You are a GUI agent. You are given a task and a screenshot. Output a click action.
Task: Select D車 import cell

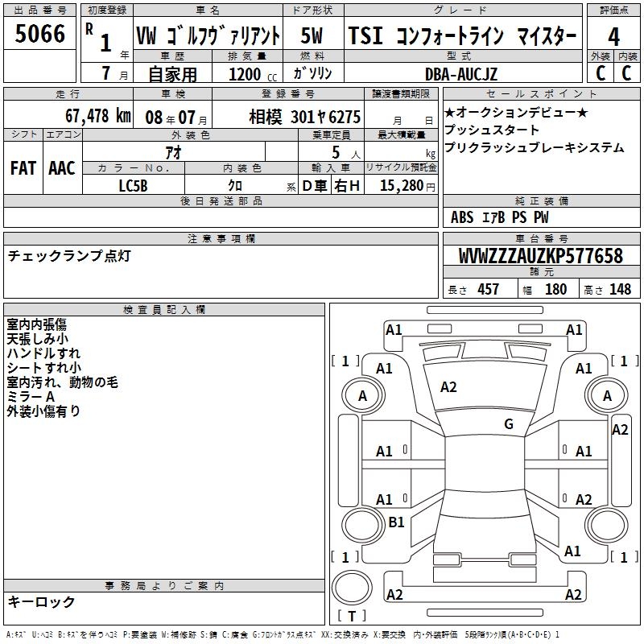315,186
